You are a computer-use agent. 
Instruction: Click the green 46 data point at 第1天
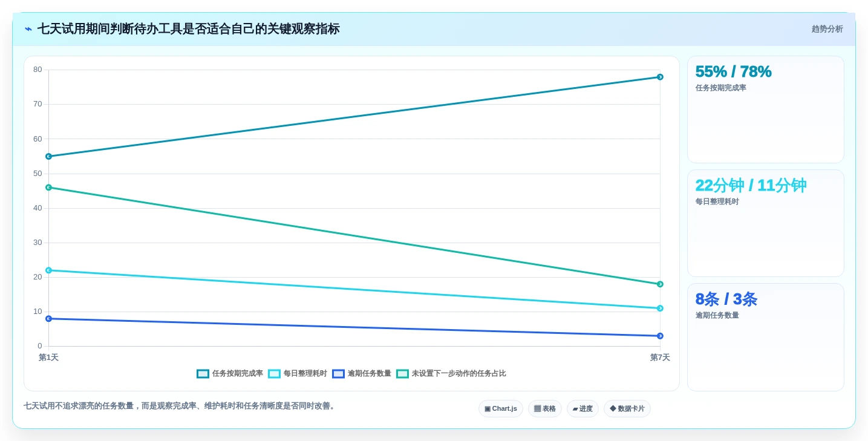click(49, 188)
